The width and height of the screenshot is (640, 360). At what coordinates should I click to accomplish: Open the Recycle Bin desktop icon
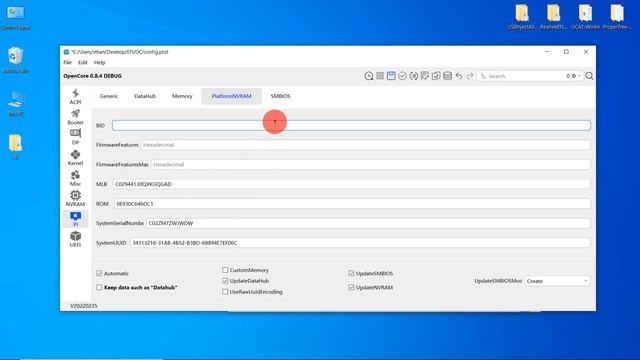(x=16, y=60)
